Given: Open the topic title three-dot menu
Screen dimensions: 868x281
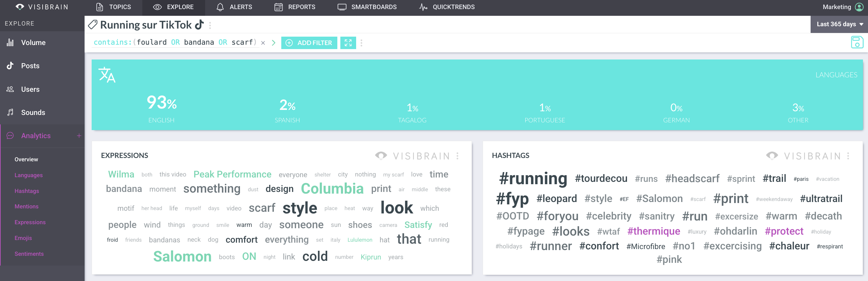Looking at the screenshot, I should pos(210,25).
